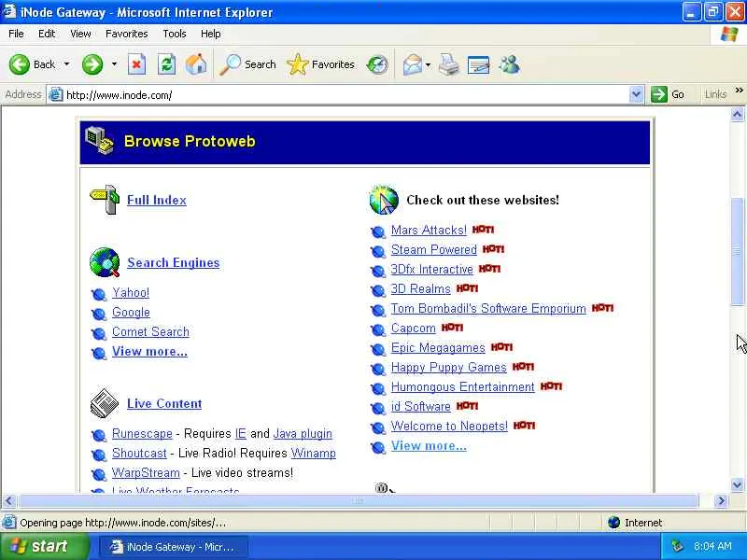The width and height of the screenshot is (747, 560).
Task: Click the Back arrow button
Action: (x=20, y=64)
